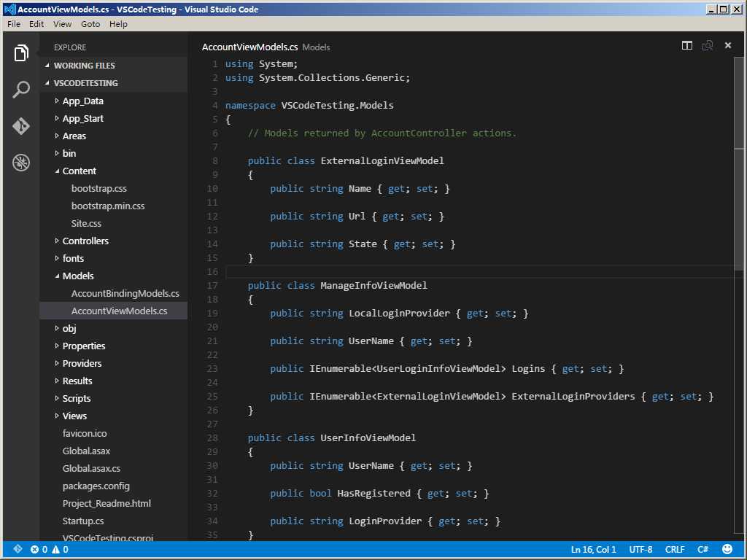Viewport: 747px width, 560px height.
Task: Click the ExternalLoginViewModel class name on line 8
Action: (382, 161)
